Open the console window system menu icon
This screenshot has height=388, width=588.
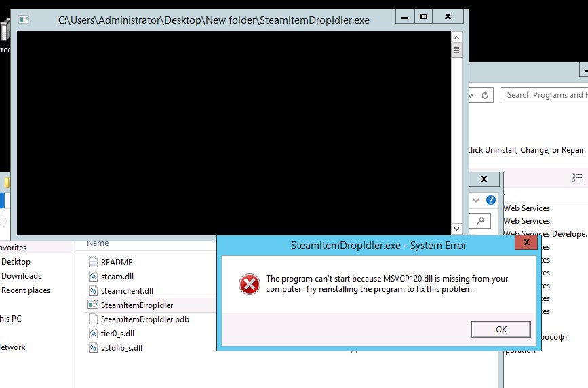click(24, 20)
